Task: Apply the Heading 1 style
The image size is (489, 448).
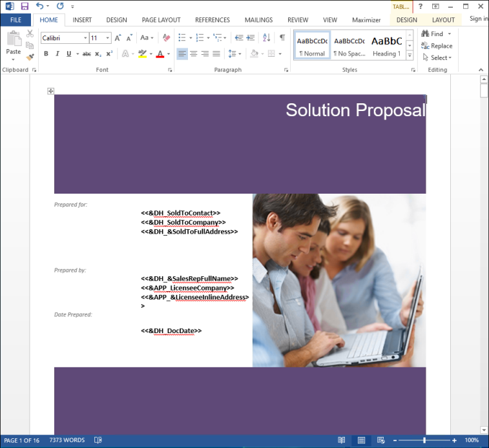Action: [386, 46]
